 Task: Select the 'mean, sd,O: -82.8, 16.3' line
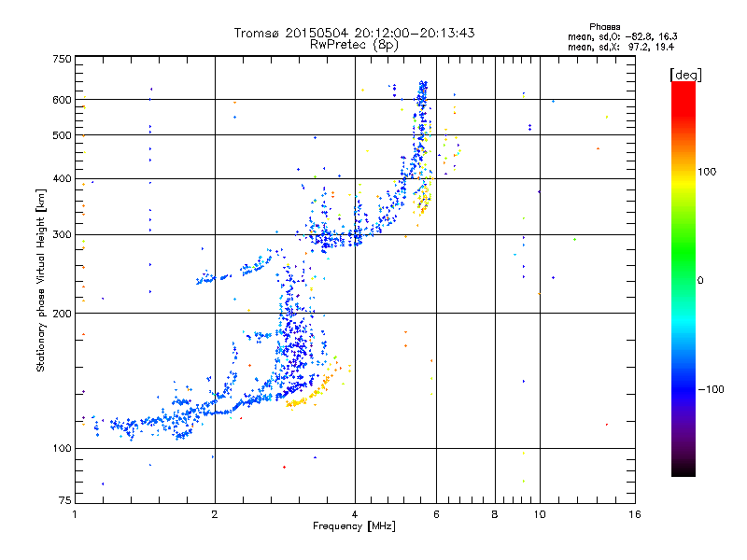pos(623,36)
